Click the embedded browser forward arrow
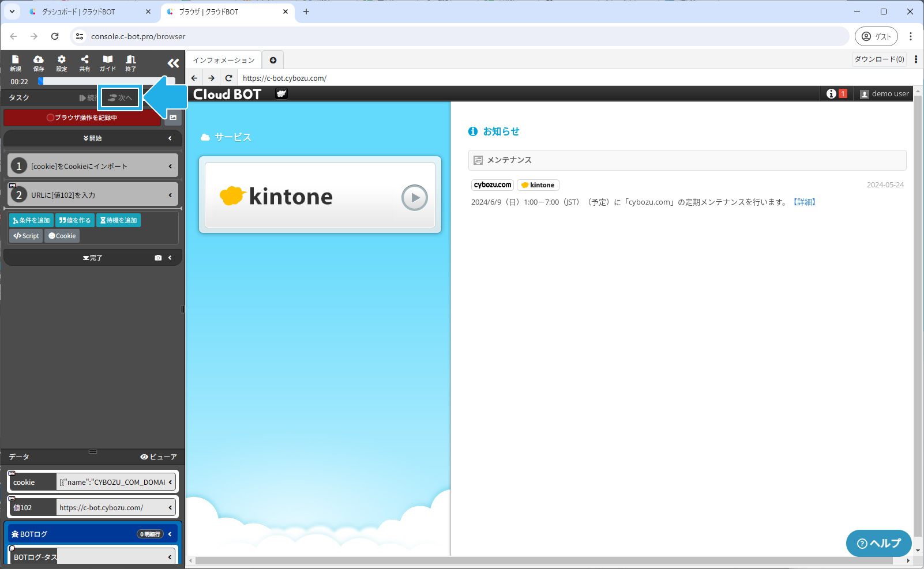Image resolution: width=924 pixels, height=569 pixels. [x=212, y=78]
